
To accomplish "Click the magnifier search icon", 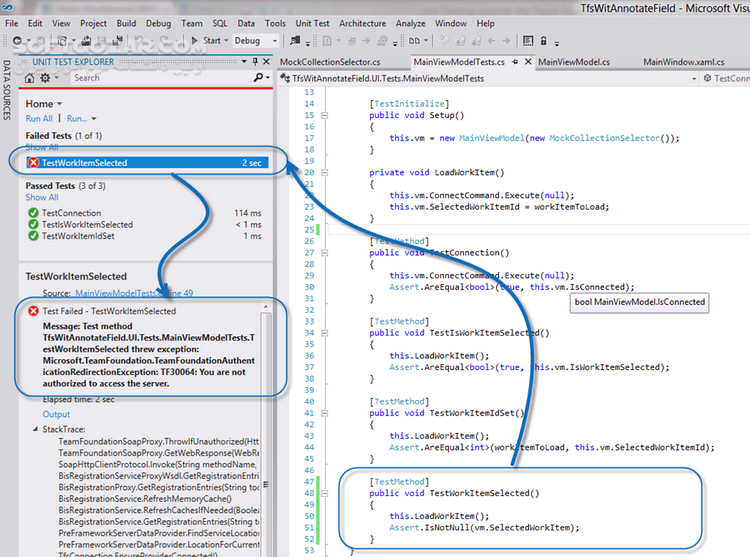I will (x=258, y=77).
